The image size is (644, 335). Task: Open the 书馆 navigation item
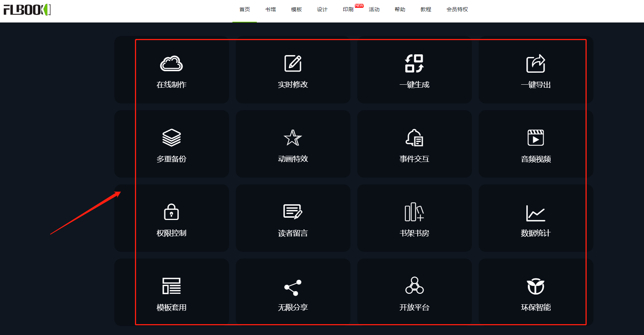(x=271, y=9)
